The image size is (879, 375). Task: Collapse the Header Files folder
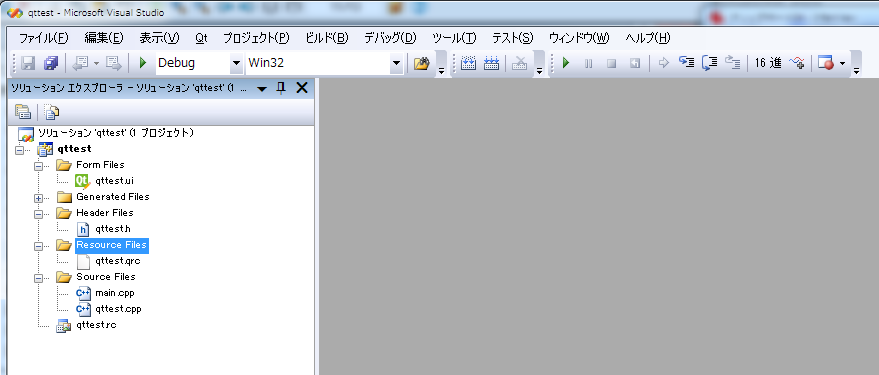(39, 214)
